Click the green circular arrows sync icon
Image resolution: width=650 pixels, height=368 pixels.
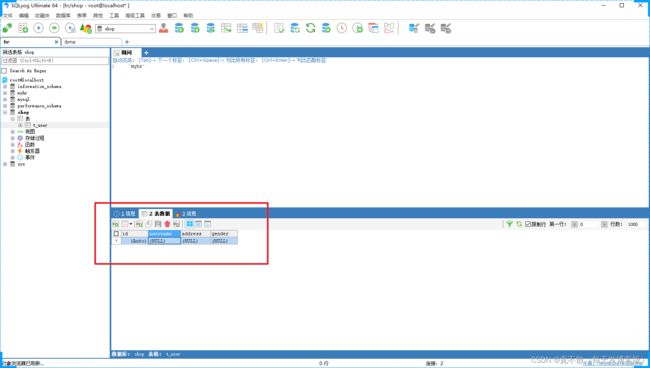[x=310, y=28]
